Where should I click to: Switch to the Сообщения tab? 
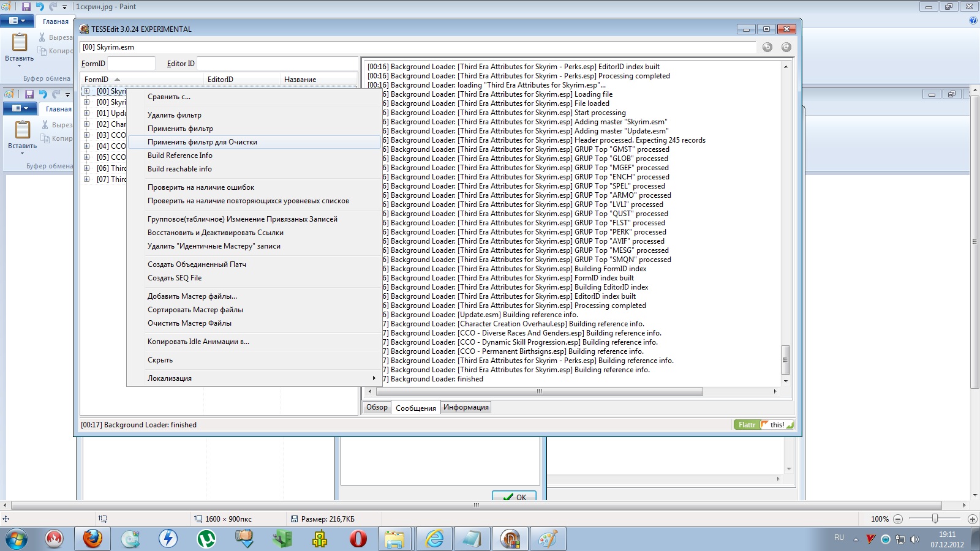coord(416,408)
